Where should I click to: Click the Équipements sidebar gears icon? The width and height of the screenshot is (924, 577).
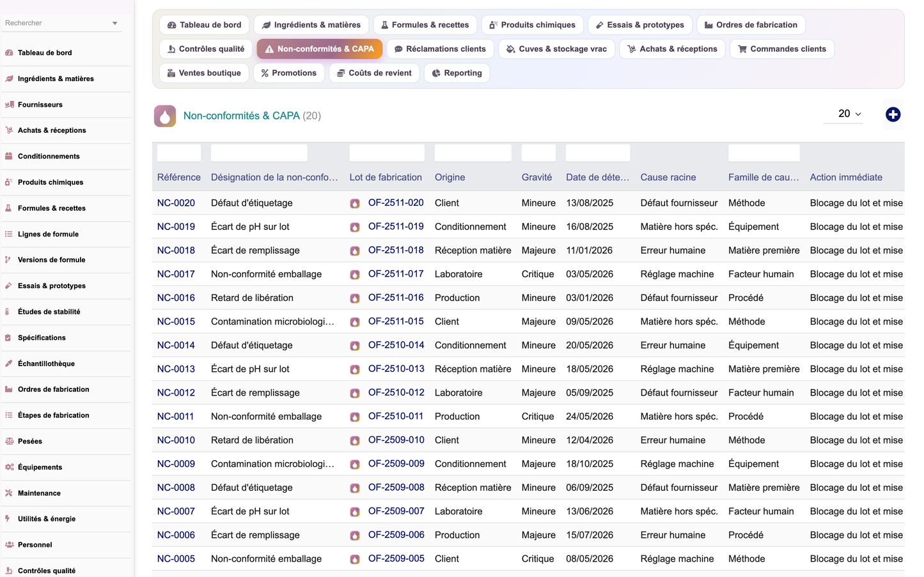click(x=9, y=467)
